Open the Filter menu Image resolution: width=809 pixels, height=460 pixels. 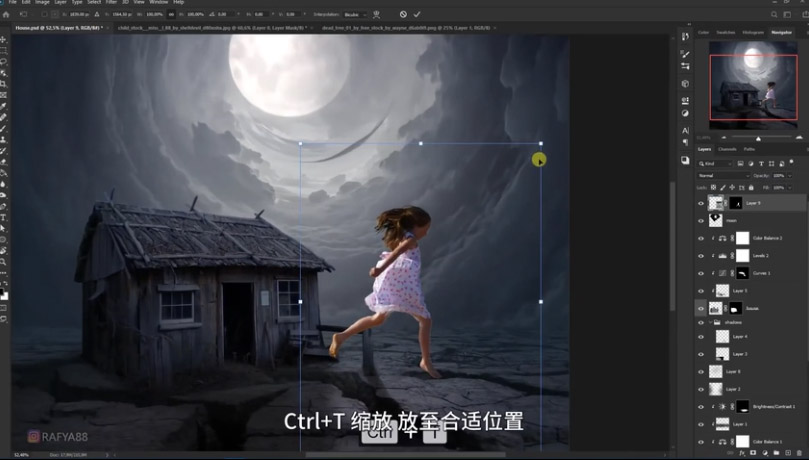pos(111,3)
